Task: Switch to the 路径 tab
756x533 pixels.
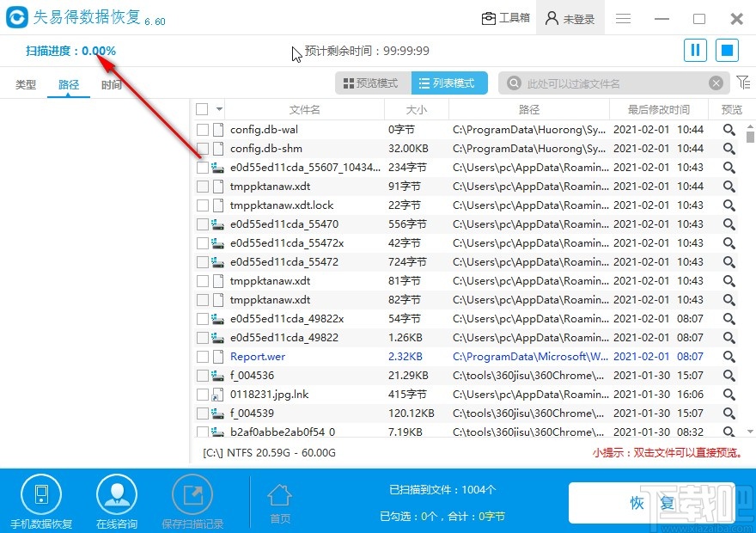Action: pos(69,85)
